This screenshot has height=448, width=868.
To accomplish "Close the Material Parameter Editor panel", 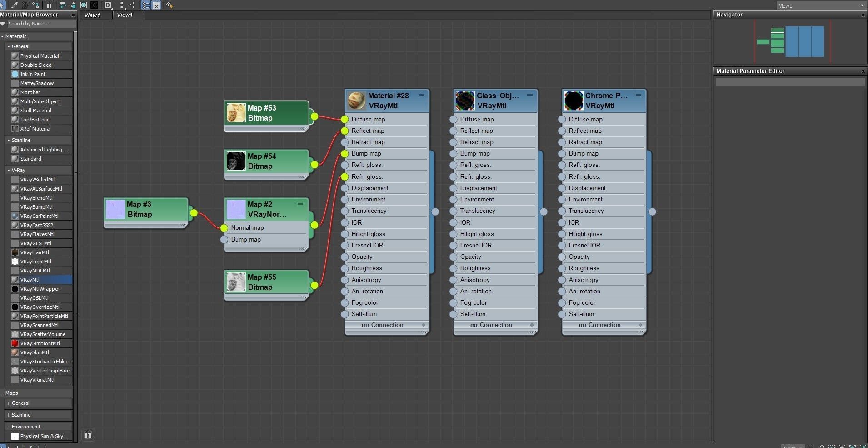I will (863, 71).
